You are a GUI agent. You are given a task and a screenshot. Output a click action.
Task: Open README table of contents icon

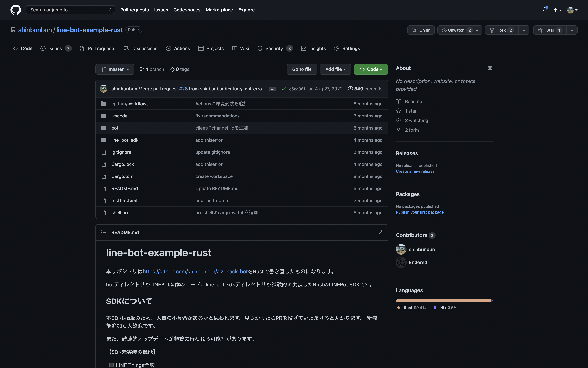click(104, 232)
